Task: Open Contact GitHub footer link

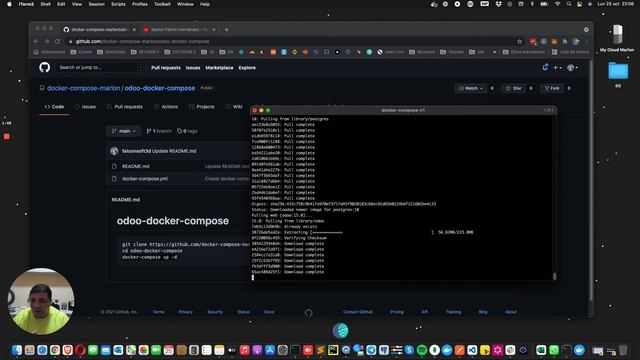Action: (x=358, y=312)
